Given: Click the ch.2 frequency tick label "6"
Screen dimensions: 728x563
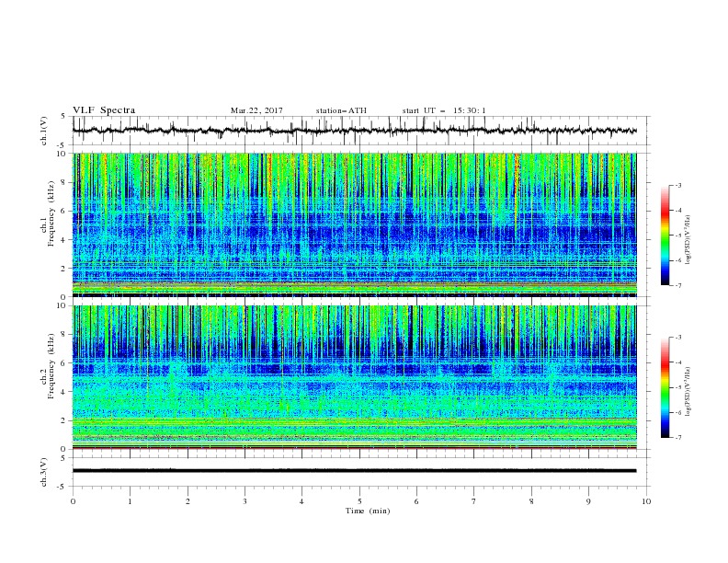Looking at the screenshot, I should point(64,363).
